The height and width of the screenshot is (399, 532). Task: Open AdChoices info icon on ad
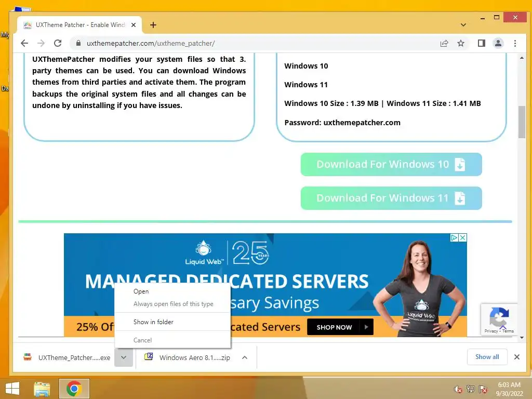pyautogui.click(x=454, y=237)
